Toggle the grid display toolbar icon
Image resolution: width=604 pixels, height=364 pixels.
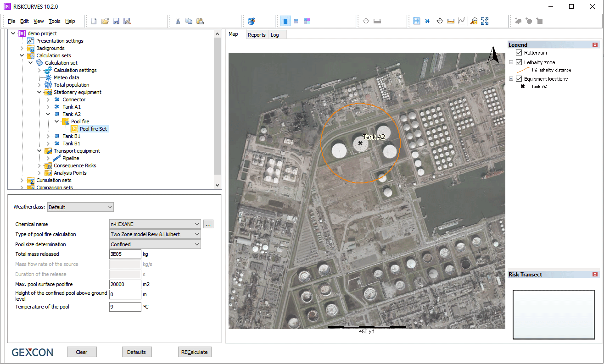point(416,21)
